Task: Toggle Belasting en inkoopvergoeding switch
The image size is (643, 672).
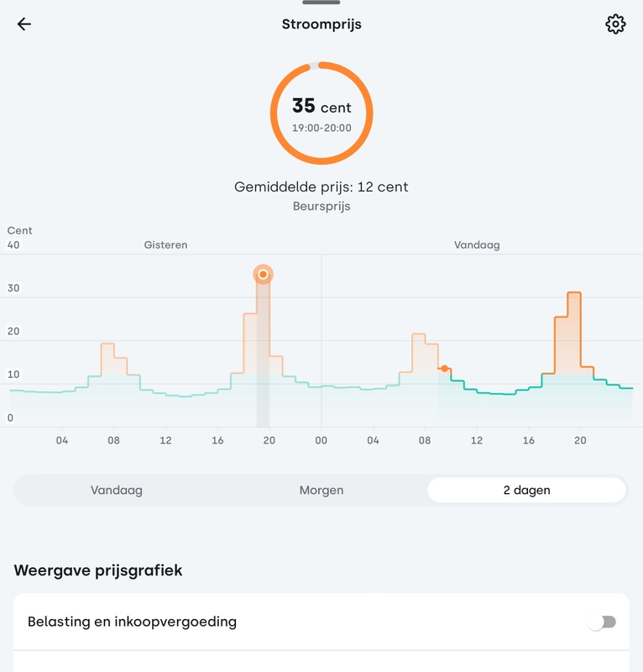Action: coord(602,622)
